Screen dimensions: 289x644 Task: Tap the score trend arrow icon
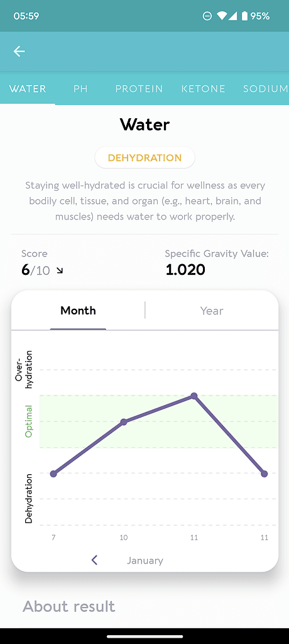click(60, 270)
